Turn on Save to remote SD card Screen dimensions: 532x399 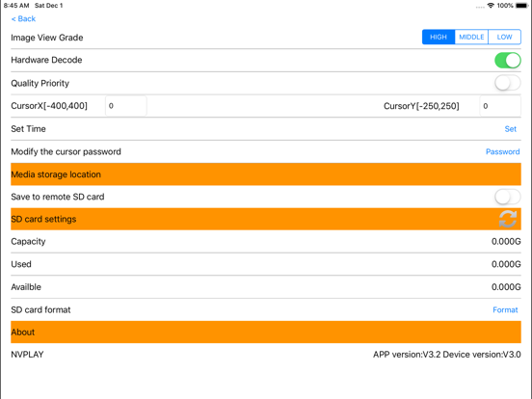tap(508, 197)
